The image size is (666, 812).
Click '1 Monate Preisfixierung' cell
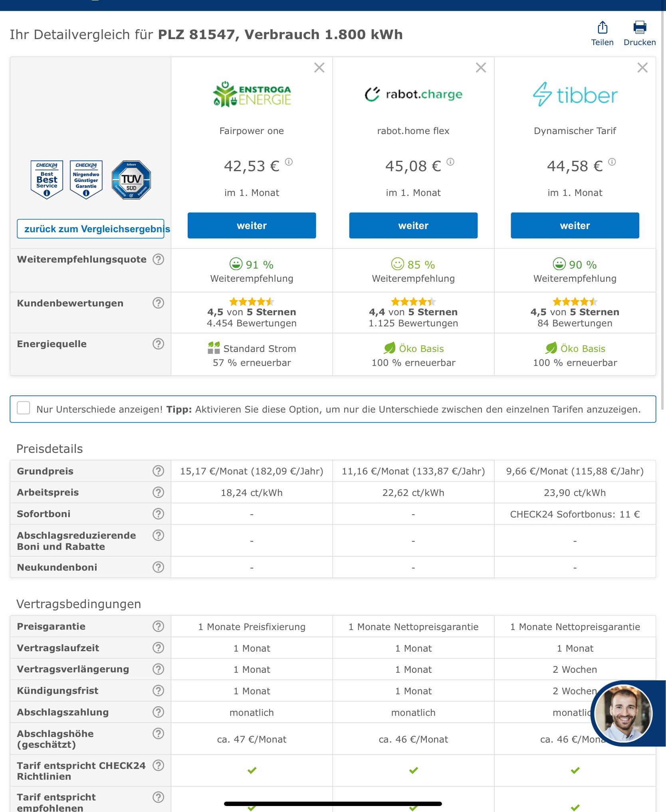click(252, 626)
